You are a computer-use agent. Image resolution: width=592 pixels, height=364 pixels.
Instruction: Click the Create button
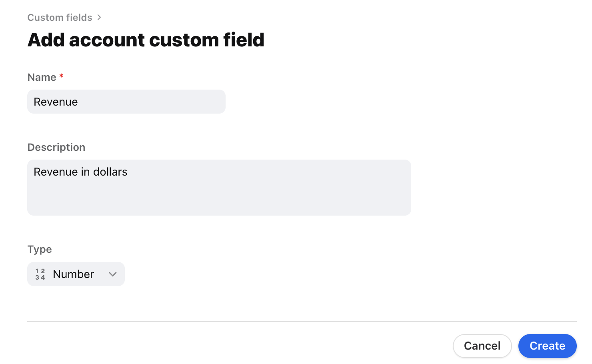[548, 346]
